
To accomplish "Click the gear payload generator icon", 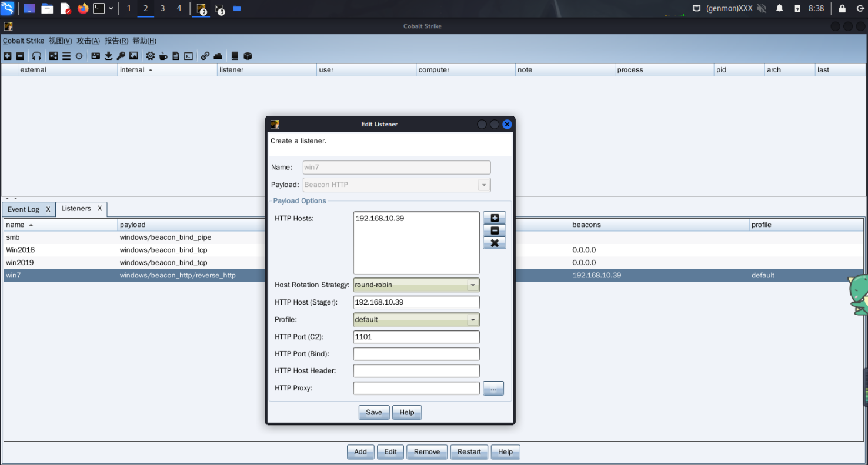I will pyautogui.click(x=151, y=56).
